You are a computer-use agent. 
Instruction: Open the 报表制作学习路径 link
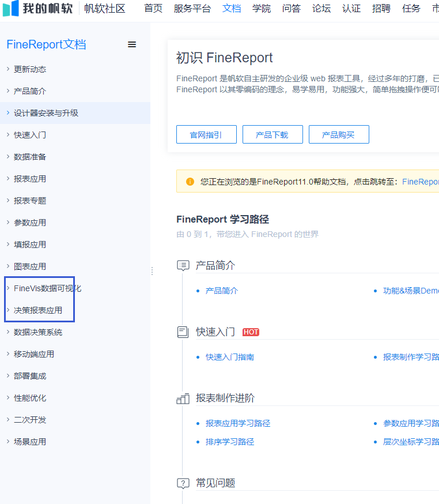pos(411,357)
